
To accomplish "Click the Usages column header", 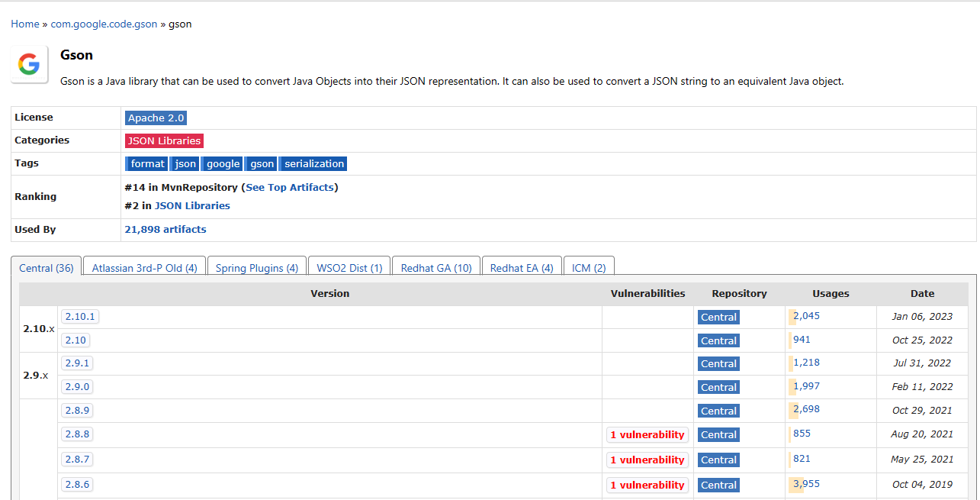I will point(831,293).
